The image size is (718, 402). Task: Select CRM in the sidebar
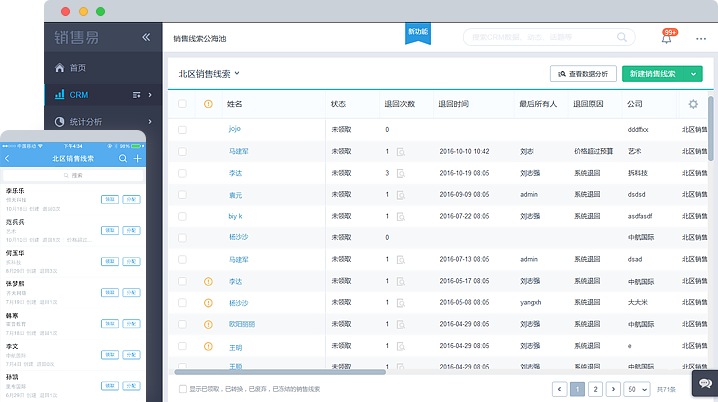[x=79, y=95]
